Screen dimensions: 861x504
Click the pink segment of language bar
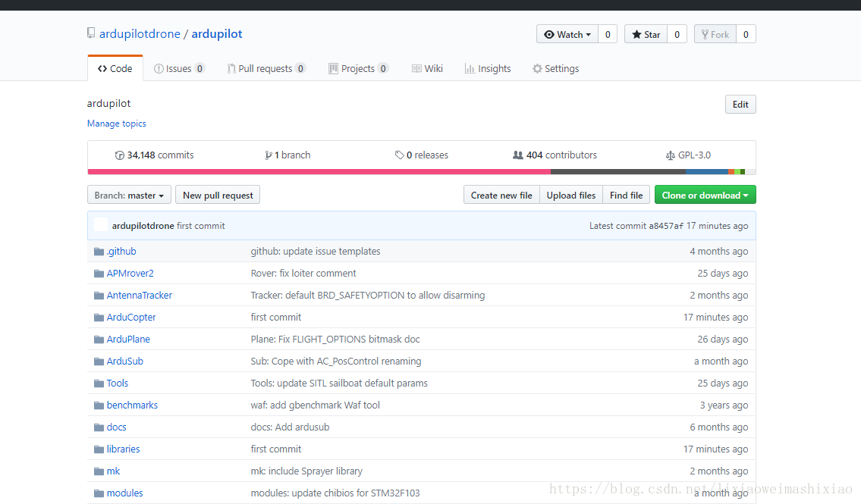point(319,171)
